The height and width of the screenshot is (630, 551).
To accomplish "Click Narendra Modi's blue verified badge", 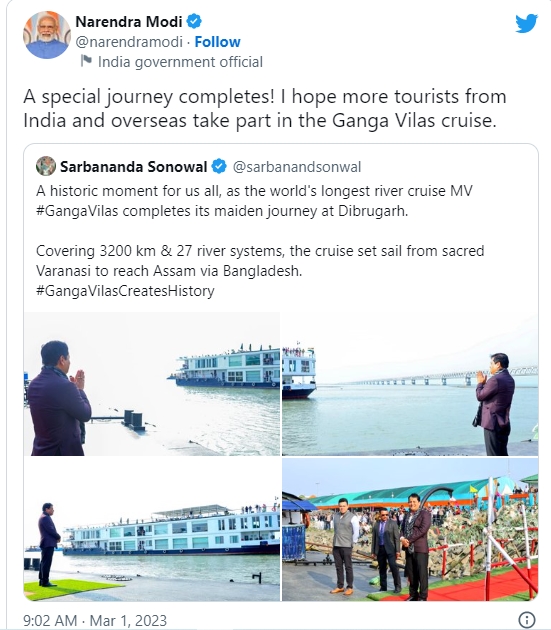I will point(194,21).
